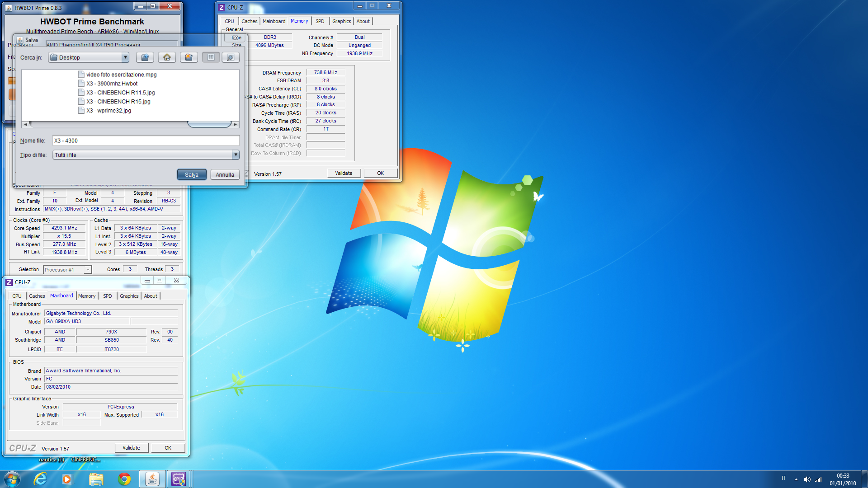Image resolution: width=868 pixels, height=488 pixels.
Task: Open CPU tab in the Mainboard CPU-Z window
Action: 17,296
